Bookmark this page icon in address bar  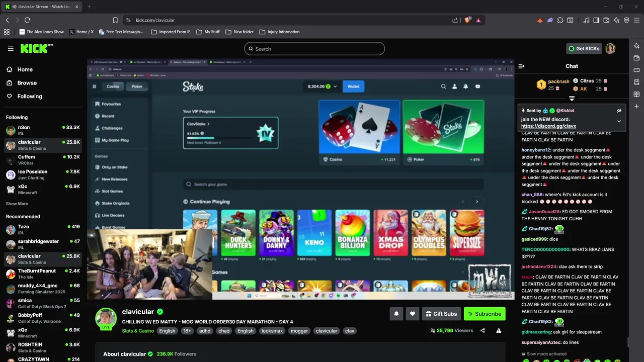(115, 20)
